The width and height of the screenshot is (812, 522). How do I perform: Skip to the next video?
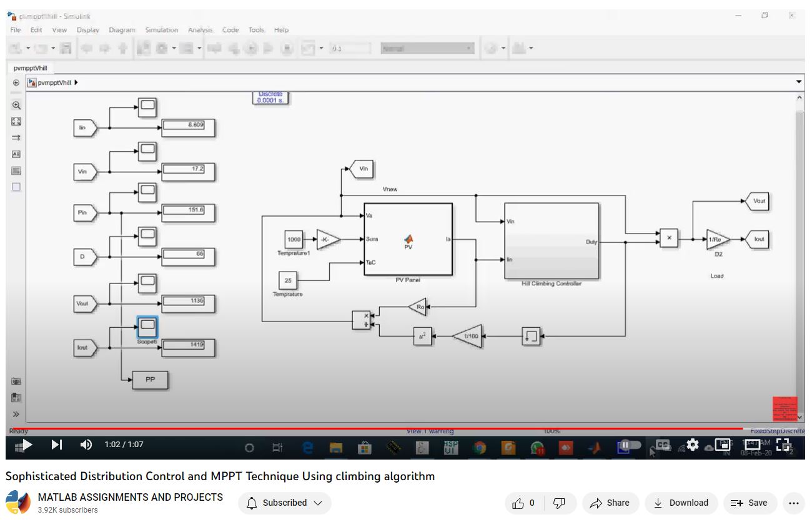[x=56, y=445]
